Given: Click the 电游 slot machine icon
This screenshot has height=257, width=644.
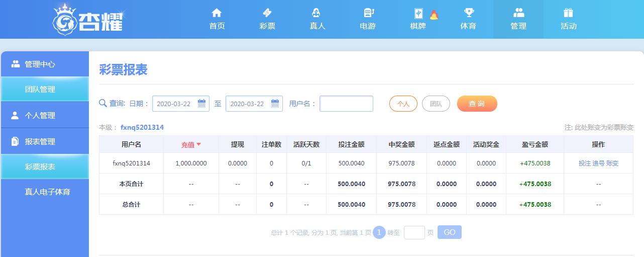Looking at the screenshot, I should [368, 13].
